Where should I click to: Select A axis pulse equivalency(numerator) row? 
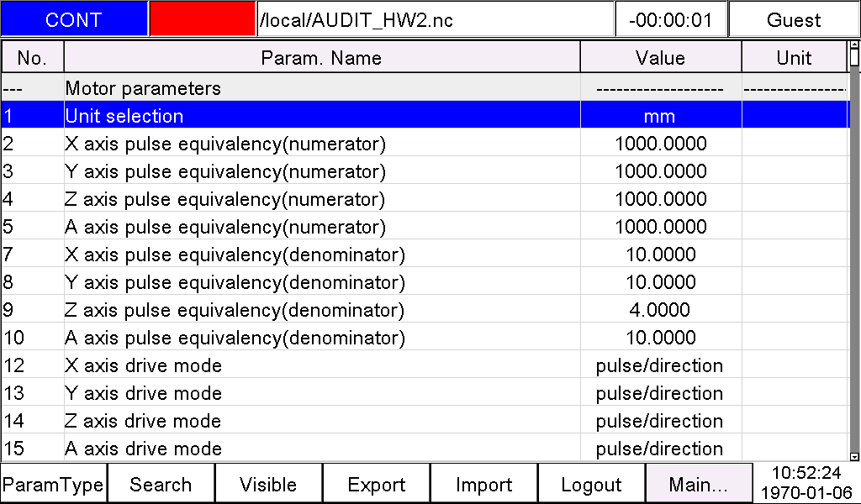click(425, 227)
